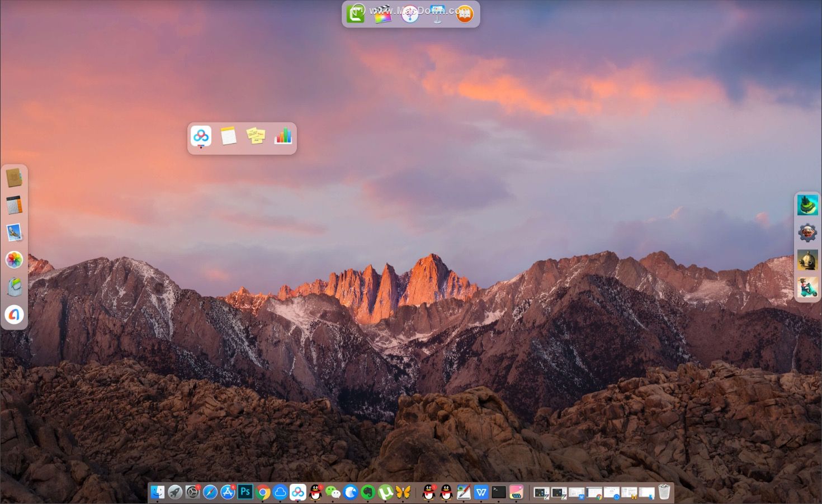Open Calculator in the left dock
822x504 pixels.
[x=15, y=205]
